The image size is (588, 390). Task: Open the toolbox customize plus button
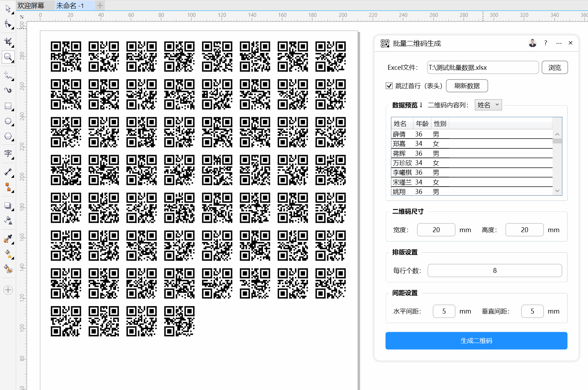pyautogui.click(x=8, y=290)
